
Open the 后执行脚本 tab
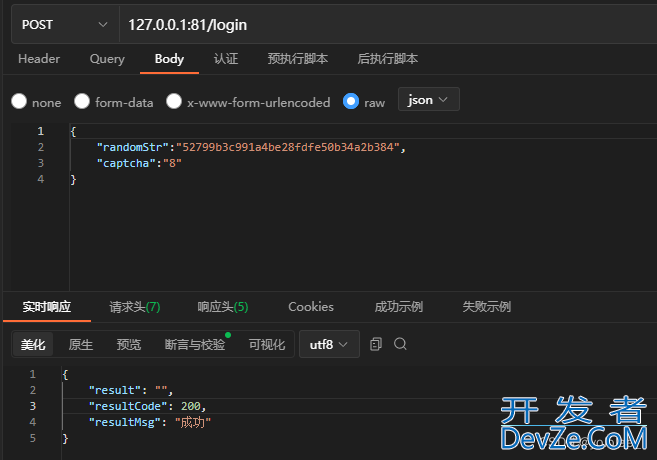click(388, 59)
